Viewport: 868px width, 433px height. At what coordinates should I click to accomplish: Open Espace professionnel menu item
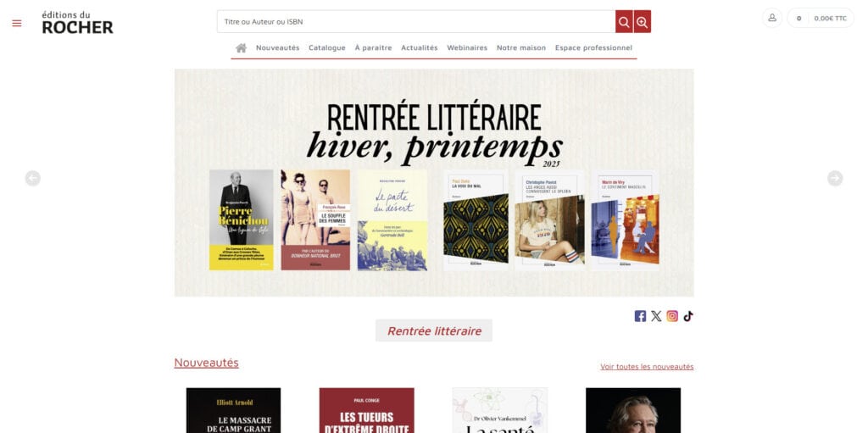pyautogui.click(x=593, y=47)
